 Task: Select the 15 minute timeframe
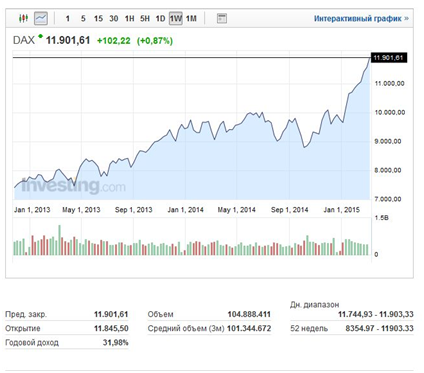pos(98,19)
